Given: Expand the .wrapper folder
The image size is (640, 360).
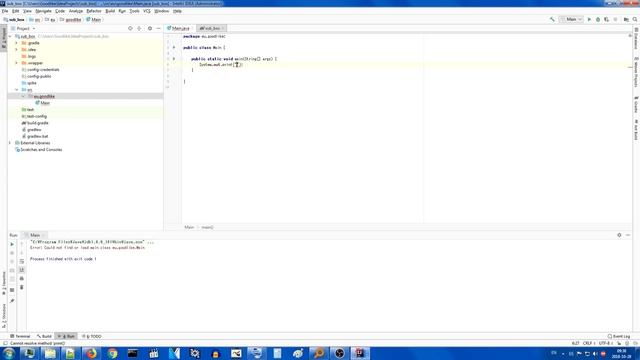Looking at the screenshot, I should (x=17, y=63).
